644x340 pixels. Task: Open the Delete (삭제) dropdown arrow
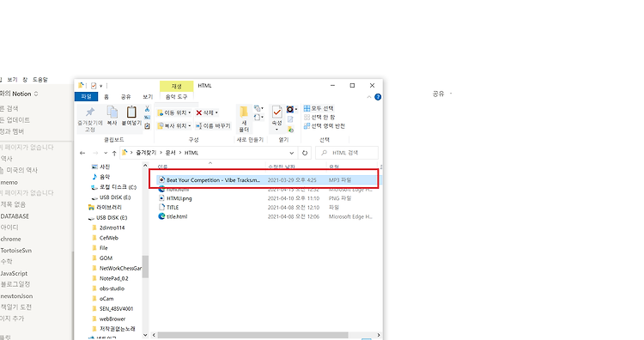coord(216,112)
